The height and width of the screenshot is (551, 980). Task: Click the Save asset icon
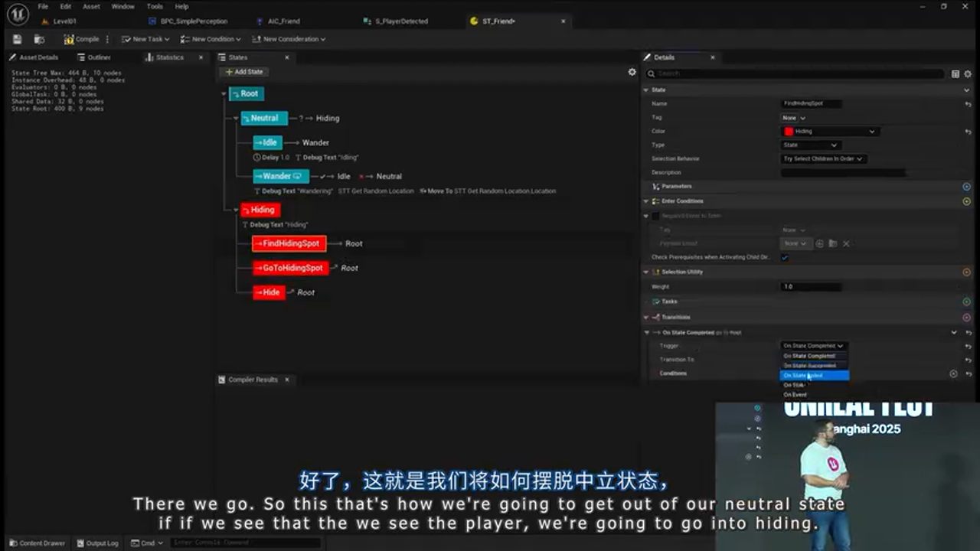click(x=17, y=39)
